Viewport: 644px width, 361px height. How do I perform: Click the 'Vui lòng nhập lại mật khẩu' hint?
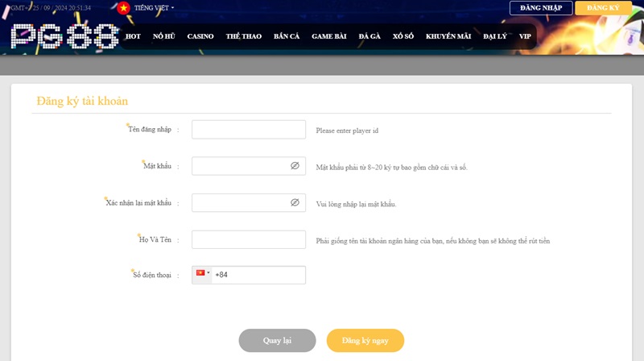(x=356, y=204)
